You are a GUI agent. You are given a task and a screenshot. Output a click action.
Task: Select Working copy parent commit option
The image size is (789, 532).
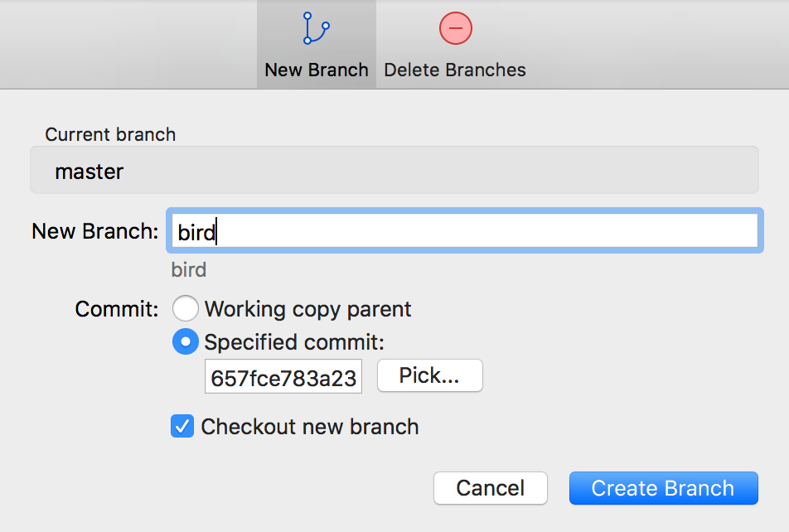186,308
